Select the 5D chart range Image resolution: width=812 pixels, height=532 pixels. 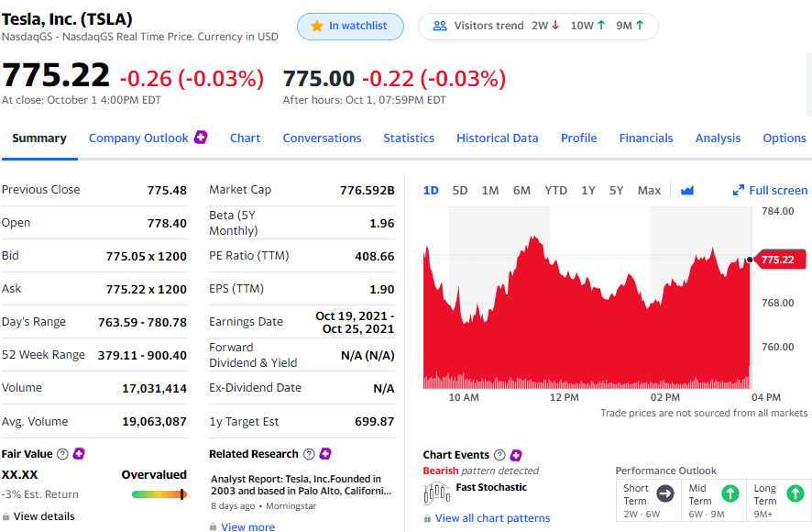pos(460,190)
